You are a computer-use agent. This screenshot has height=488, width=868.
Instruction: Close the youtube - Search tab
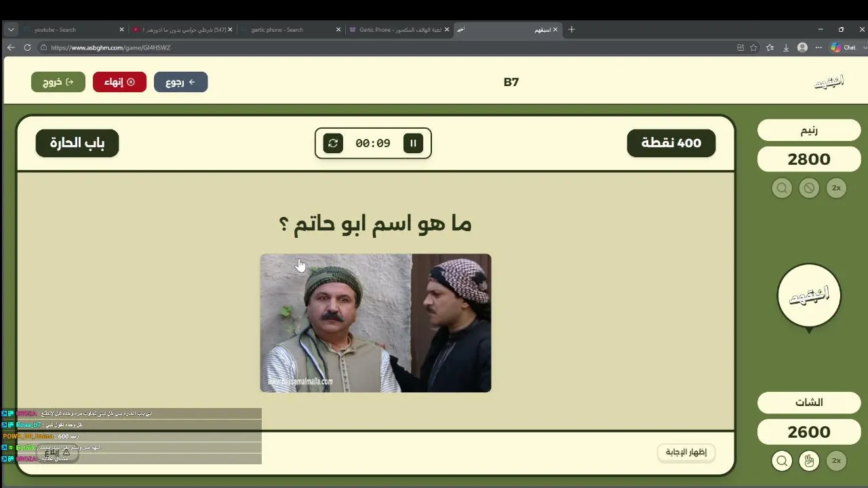(x=122, y=30)
